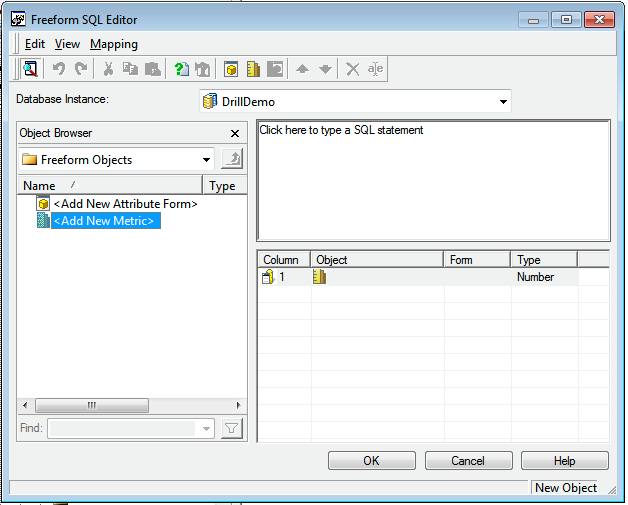This screenshot has width=628, height=505.
Task: Click the Undo toolbar icon
Action: (59, 69)
